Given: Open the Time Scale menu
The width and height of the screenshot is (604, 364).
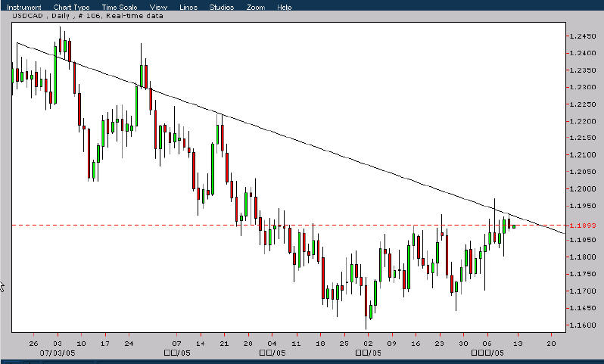Looking at the screenshot, I should coord(120,7).
